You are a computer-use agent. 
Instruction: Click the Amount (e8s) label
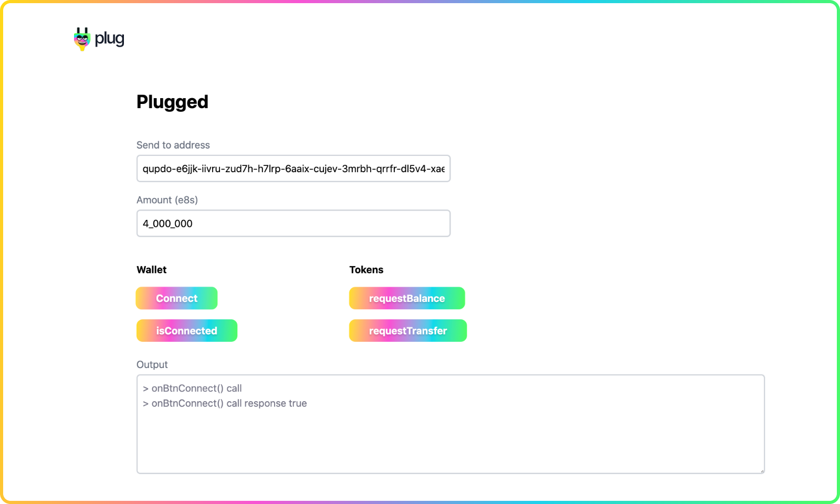coord(167,200)
